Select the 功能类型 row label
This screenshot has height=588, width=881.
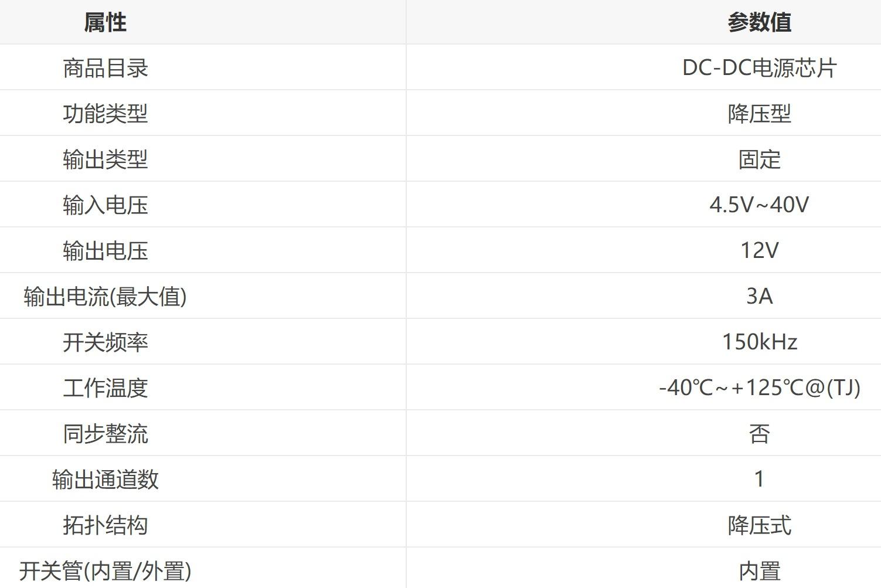(x=106, y=114)
